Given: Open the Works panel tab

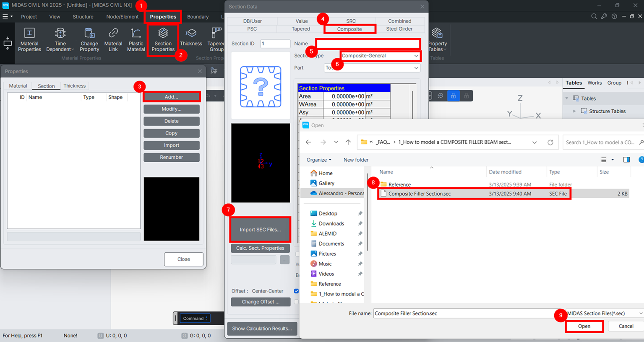Looking at the screenshot, I should (x=594, y=83).
